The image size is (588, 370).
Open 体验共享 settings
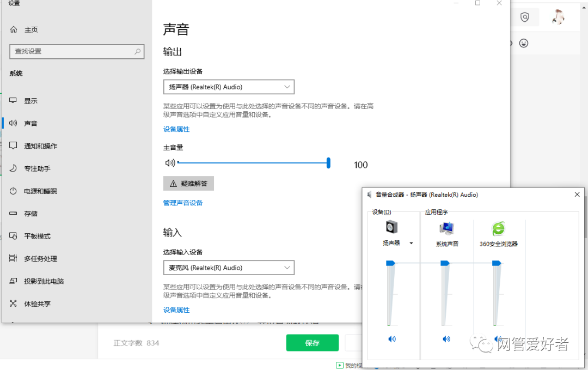37,304
